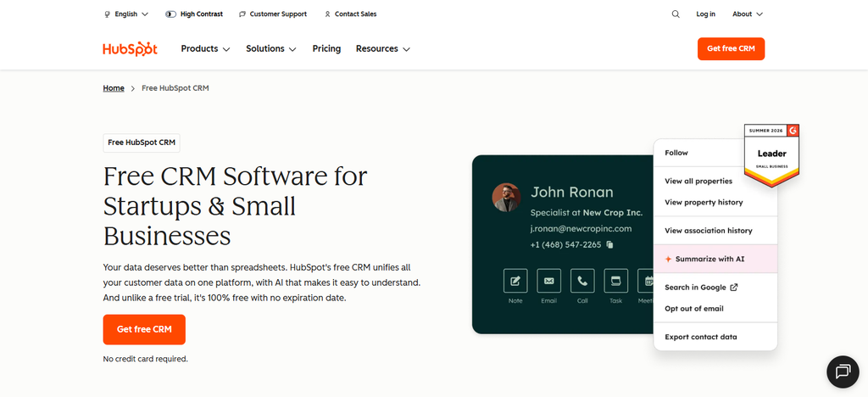Viewport: 868px width, 397px height.
Task: Expand the About menu
Action: tap(748, 14)
